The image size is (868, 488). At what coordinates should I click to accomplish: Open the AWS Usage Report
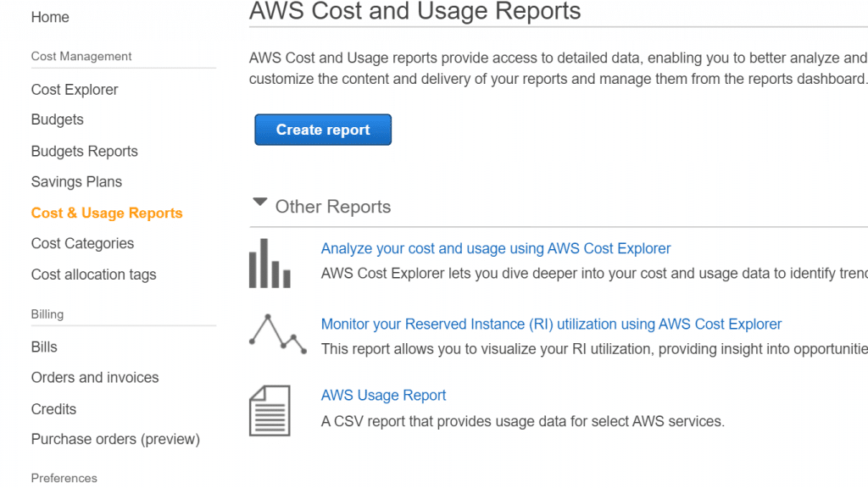[x=383, y=395]
